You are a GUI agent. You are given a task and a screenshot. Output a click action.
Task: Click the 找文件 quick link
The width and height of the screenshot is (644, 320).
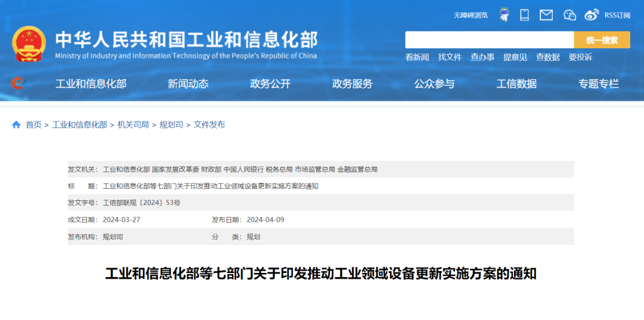pos(450,57)
